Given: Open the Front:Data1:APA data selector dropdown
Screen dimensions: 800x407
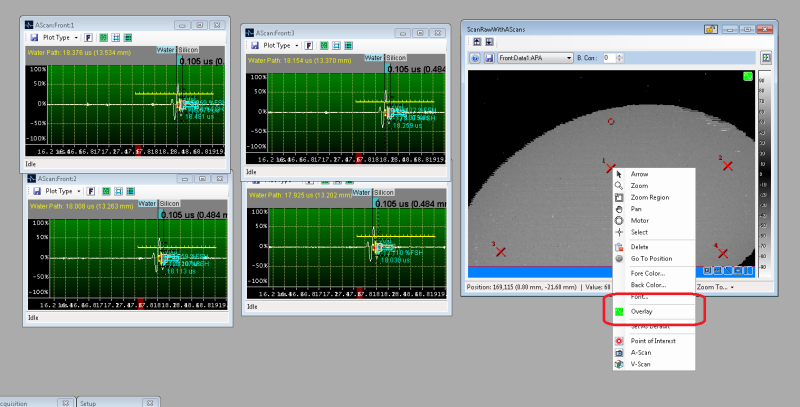Looking at the screenshot, I should 536,58.
